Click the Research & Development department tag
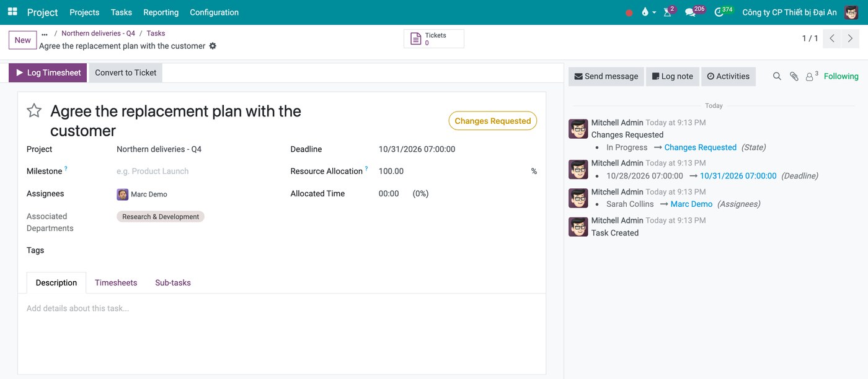This screenshot has width=868, height=379. (x=161, y=217)
